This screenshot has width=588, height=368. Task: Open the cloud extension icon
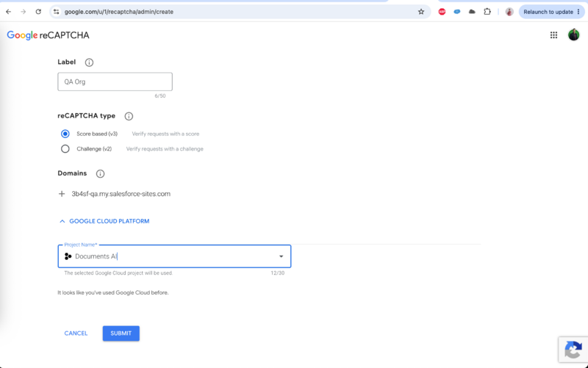[472, 12]
